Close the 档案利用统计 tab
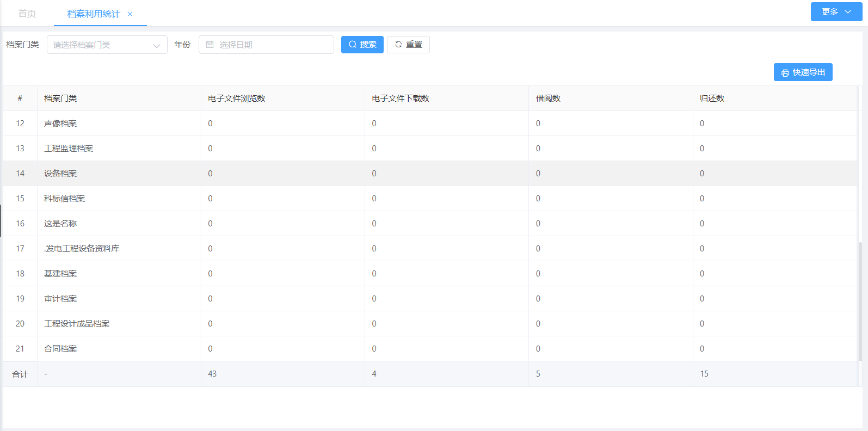 pos(130,14)
